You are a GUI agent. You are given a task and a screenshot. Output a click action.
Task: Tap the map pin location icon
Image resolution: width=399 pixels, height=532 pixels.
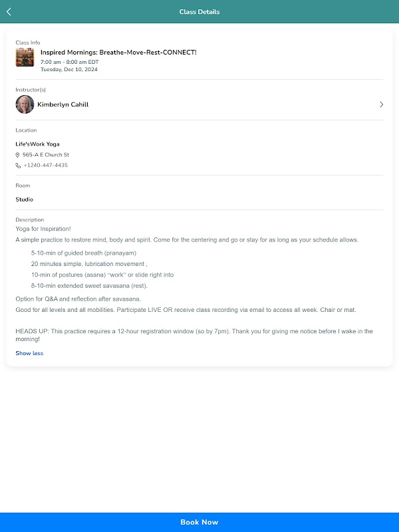click(x=18, y=155)
